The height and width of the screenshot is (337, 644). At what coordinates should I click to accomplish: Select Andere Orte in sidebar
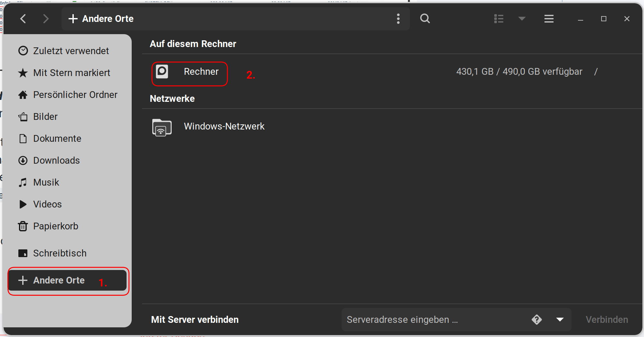[x=67, y=280]
